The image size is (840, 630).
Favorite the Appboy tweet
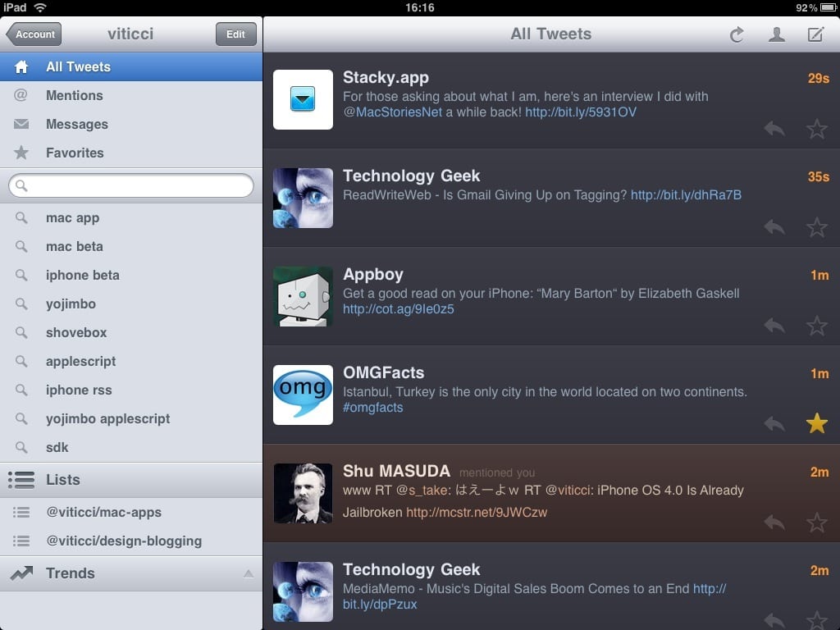(x=817, y=325)
